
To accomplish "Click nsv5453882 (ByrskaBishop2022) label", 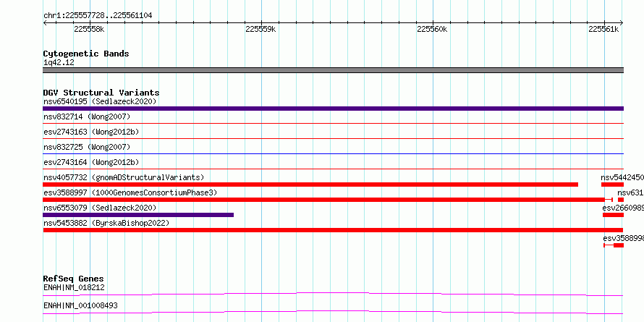I will pos(106,223).
